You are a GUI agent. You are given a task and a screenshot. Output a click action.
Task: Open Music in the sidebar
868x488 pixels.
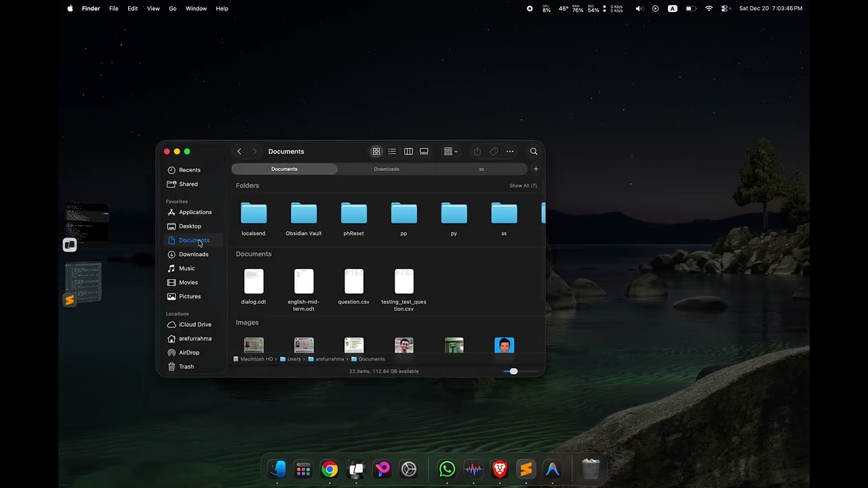coord(186,268)
